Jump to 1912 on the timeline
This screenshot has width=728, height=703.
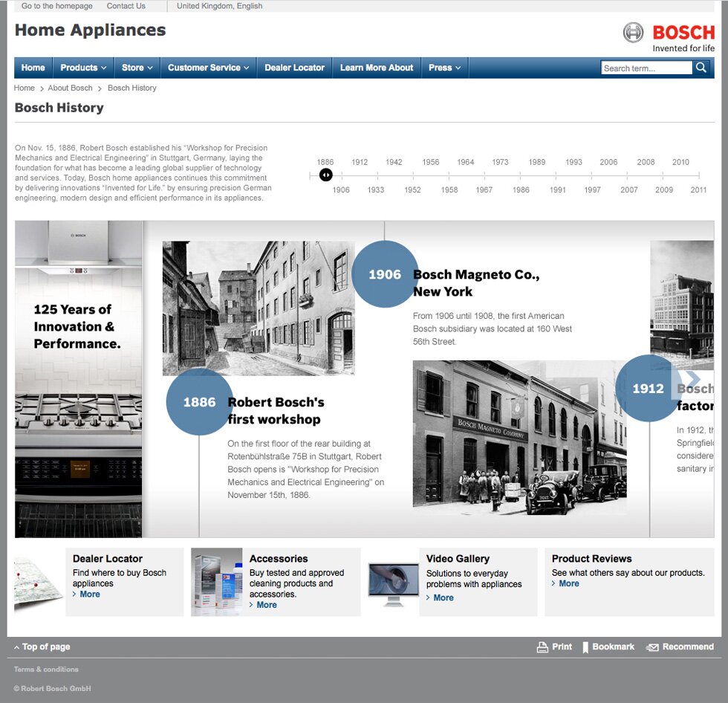(x=360, y=162)
